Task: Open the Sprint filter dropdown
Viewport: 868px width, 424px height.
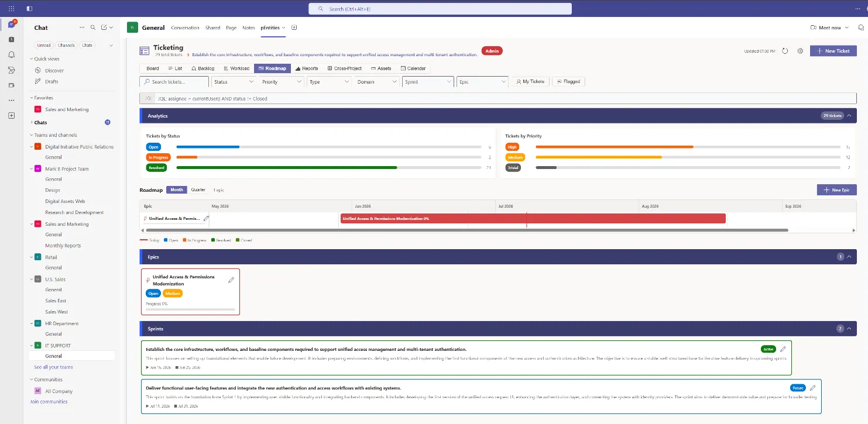Action: click(x=428, y=82)
